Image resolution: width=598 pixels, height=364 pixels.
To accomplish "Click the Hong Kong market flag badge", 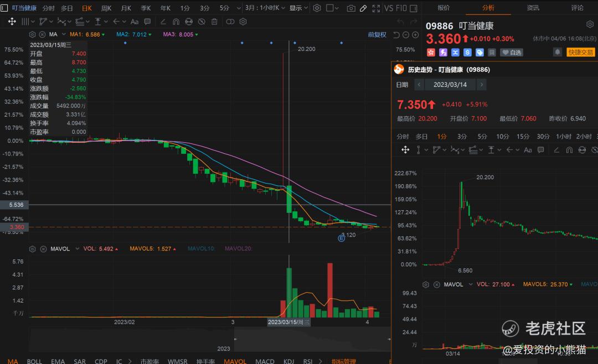I will tap(431, 52).
